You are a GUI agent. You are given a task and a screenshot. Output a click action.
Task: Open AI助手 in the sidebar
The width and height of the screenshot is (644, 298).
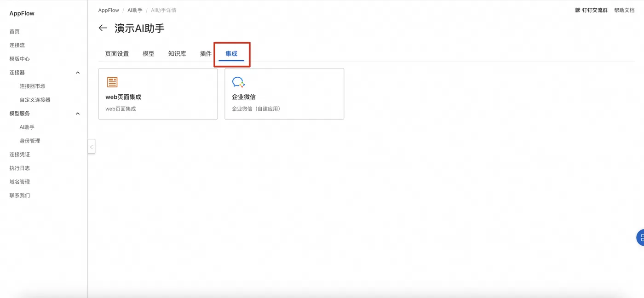point(27,127)
